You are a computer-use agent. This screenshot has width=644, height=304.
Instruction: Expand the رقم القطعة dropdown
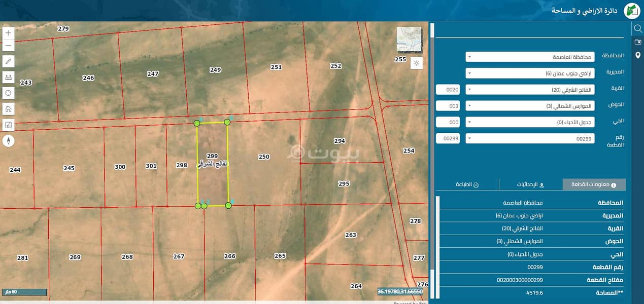point(530,138)
